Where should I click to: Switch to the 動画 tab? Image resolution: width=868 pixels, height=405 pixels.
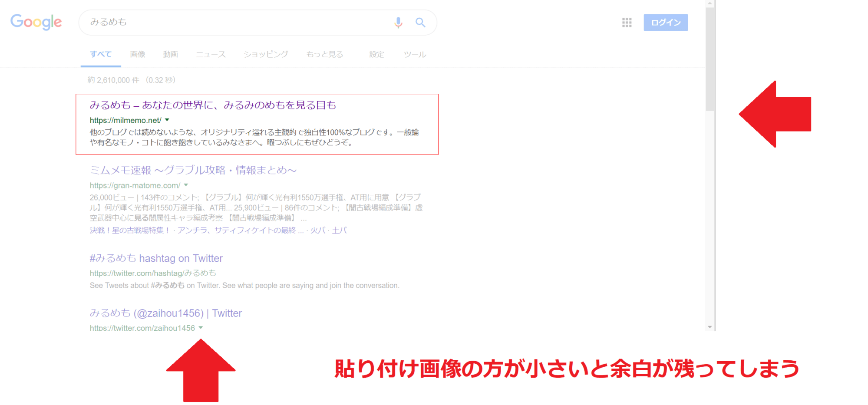point(171,54)
